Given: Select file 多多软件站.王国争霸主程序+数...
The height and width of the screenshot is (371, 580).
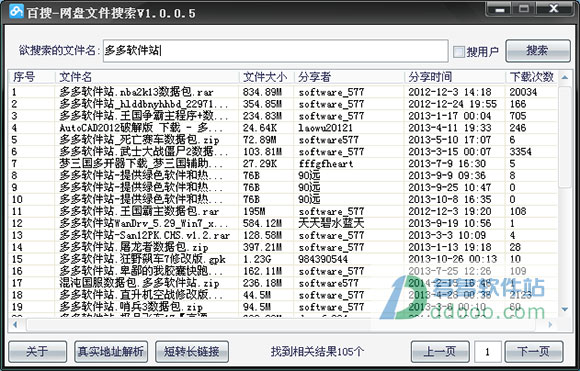Looking at the screenshot, I should [144, 116].
